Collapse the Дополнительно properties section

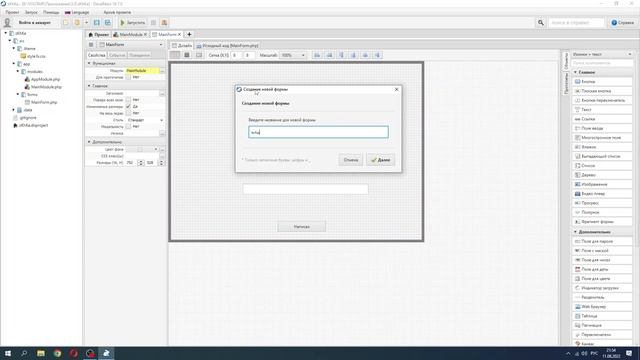tap(89, 142)
